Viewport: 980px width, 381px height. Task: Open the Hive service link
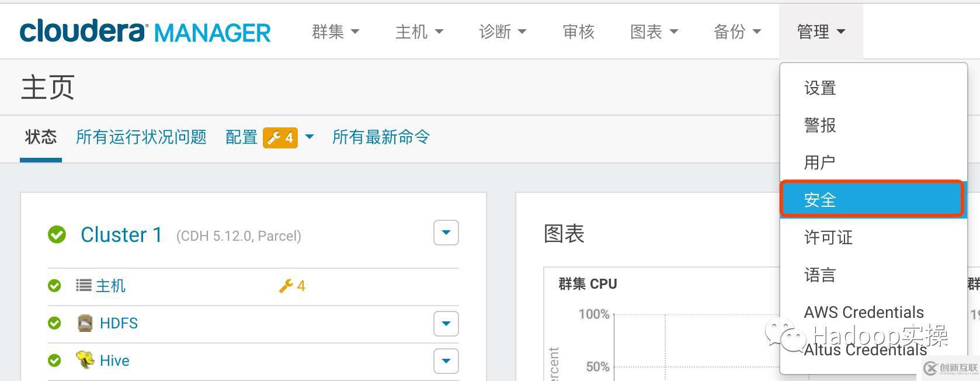[x=114, y=361]
